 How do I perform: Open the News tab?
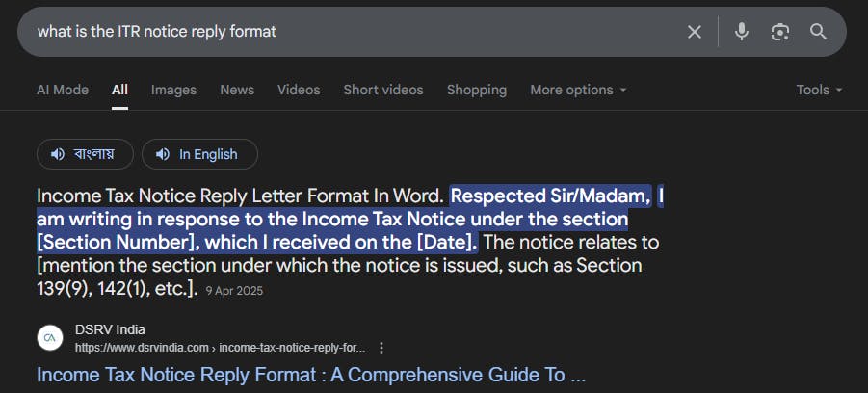[x=237, y=90]
